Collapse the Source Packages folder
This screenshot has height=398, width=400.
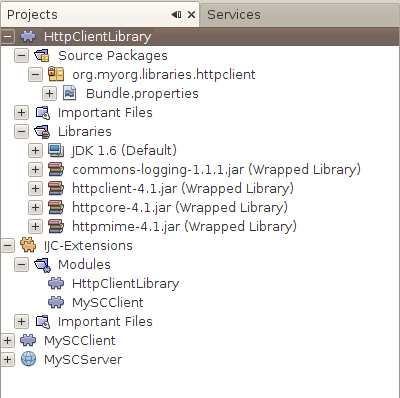21,55
